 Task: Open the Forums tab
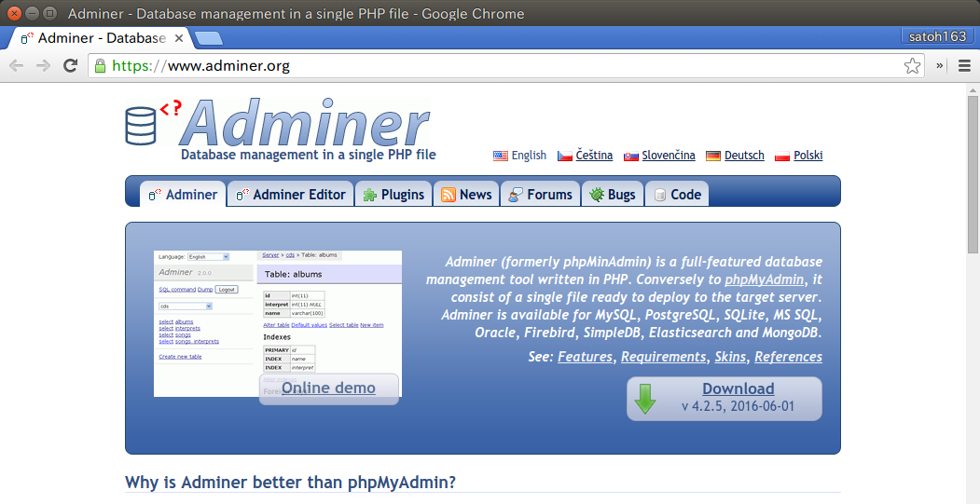[x=540, y=194]
